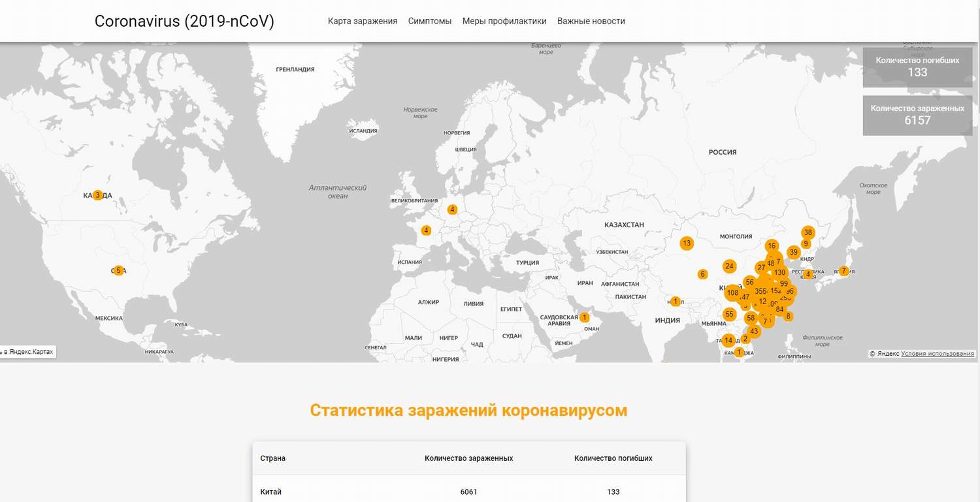Screen dimensions: 980x502
Task: Click the Количество зараженных 6157 counter box
Action: click(917, 115)
